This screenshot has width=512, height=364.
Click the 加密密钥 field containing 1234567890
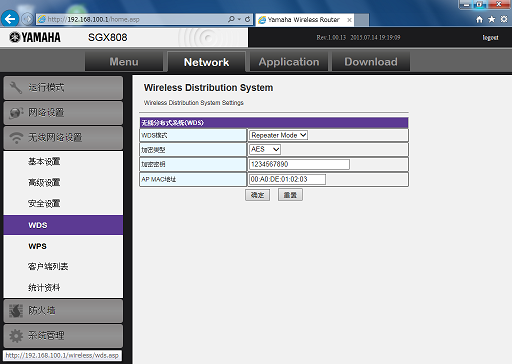pos(299,164)
